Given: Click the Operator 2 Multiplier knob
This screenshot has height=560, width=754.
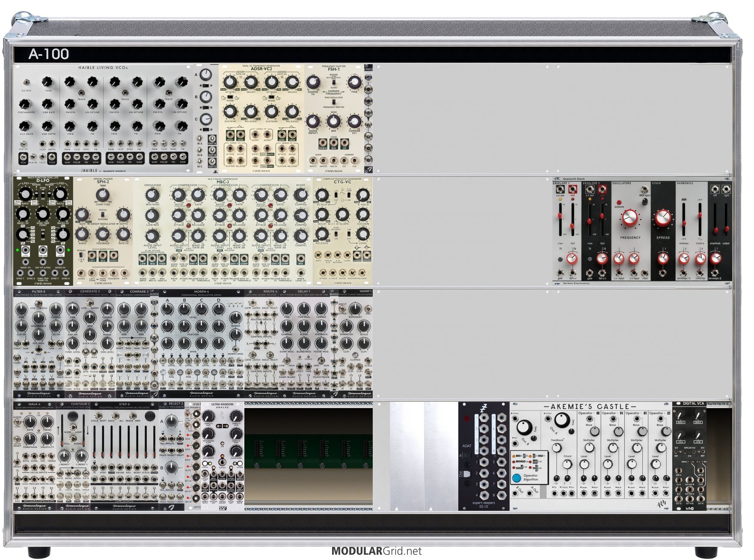Looking at the screenshot, I should click(613, 448).
